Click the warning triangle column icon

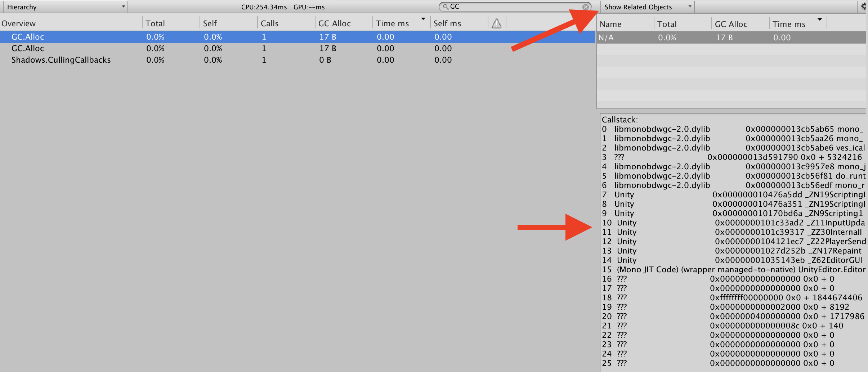coord(497,23)
